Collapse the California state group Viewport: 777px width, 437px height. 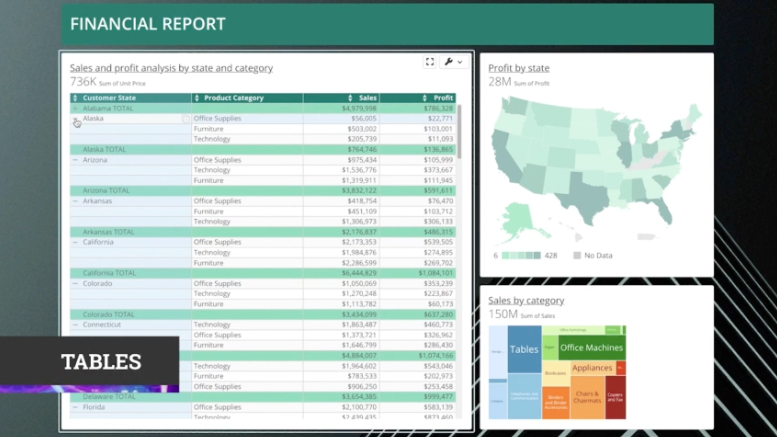click(x=75, y=242)
